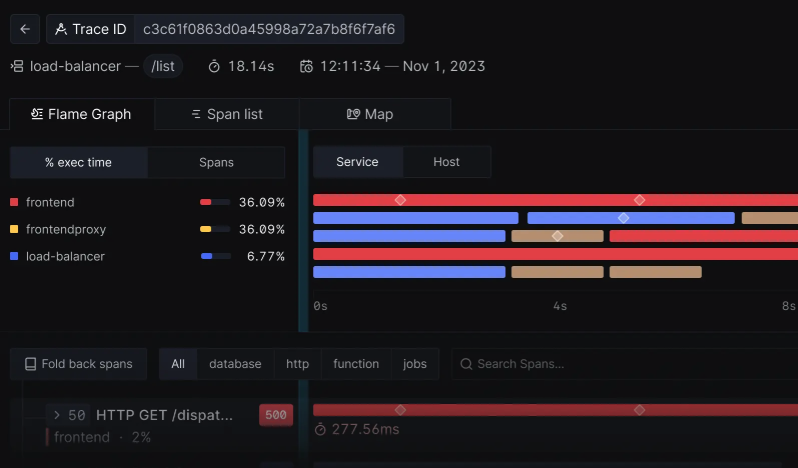Click diamond marker on third-row tan bar
Screen dimensions: 798x468
coord(558,236)
